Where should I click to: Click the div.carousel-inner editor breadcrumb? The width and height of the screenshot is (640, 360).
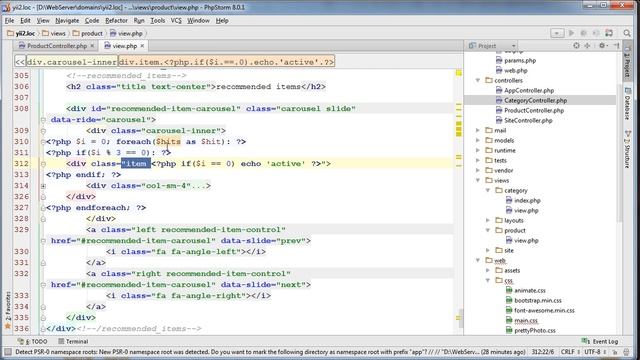(72, 62)
